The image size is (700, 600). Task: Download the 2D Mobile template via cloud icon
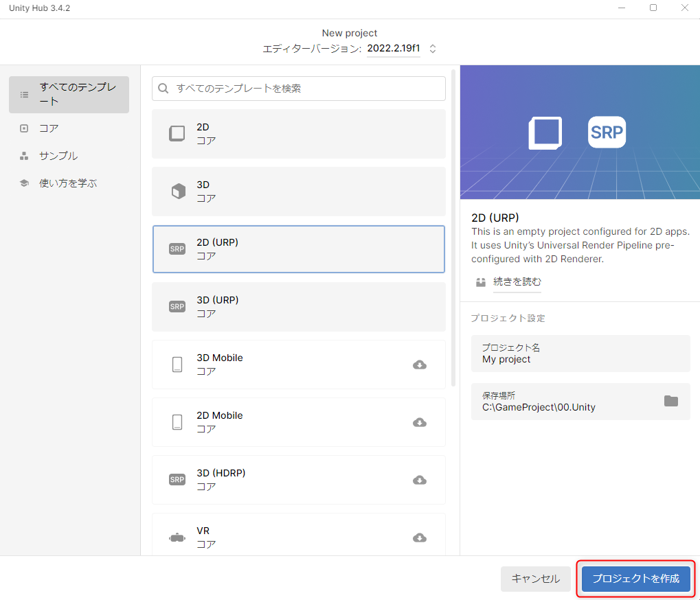[x=420, y=422]
